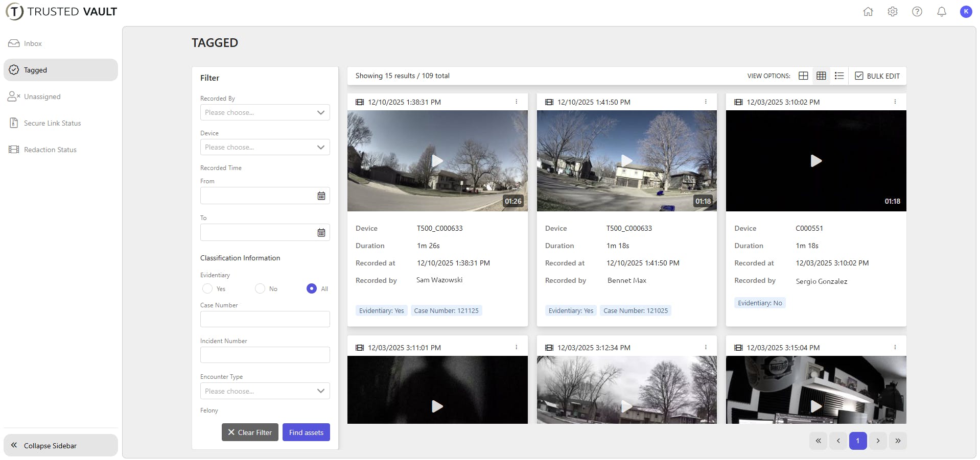
Task: Open user avatar K menu
Action: click(966, 12)
